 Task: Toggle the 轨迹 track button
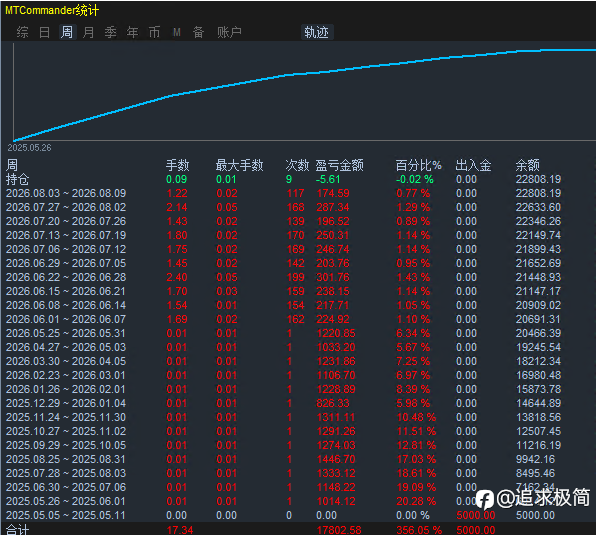317,32
